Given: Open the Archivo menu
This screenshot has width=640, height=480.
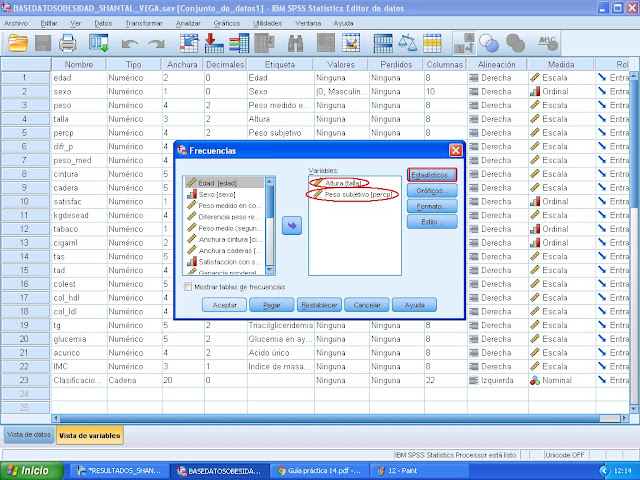Looking at the screenshot, I should [x=16, y=23].
